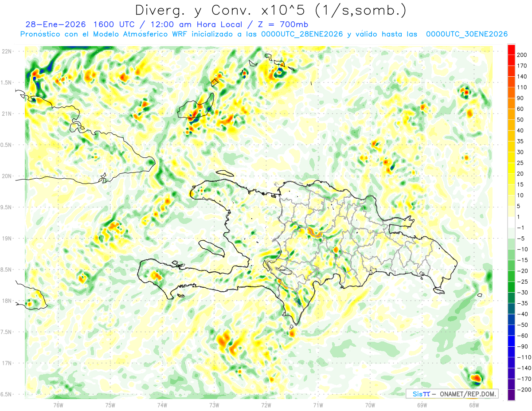Click the 6.5N latitude label

pos(6,394)
